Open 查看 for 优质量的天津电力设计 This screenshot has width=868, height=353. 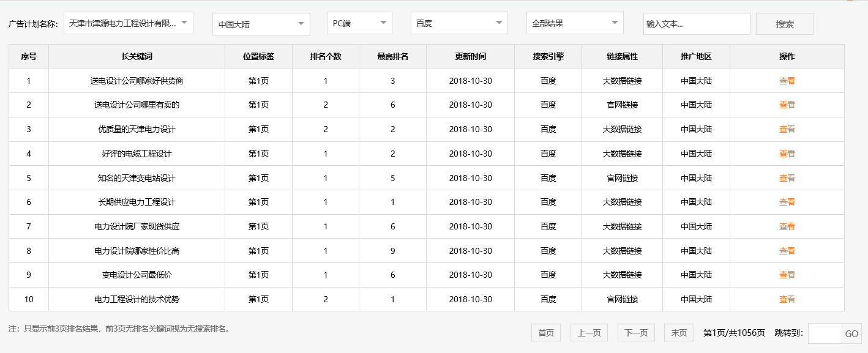[x=787, y=129]
